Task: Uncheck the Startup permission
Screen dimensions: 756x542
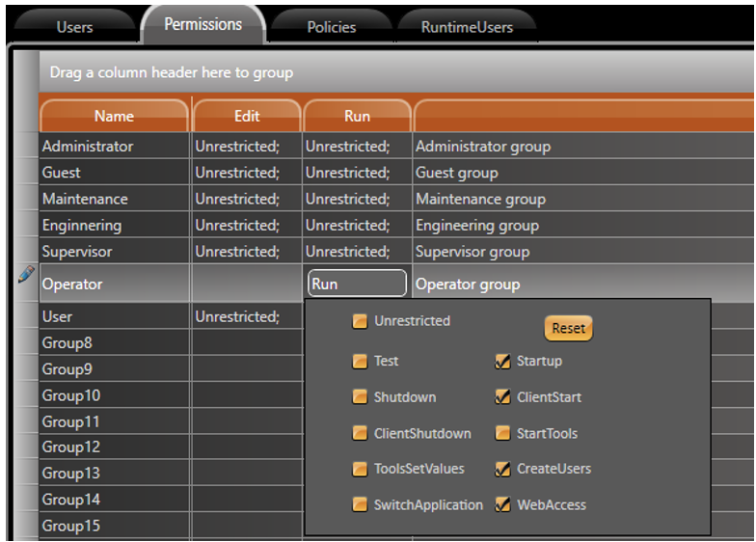Action: (x=502, y=362)
